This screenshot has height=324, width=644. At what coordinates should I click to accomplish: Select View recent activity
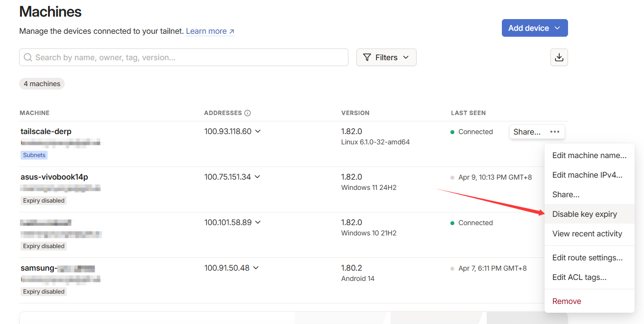(590, 234)
